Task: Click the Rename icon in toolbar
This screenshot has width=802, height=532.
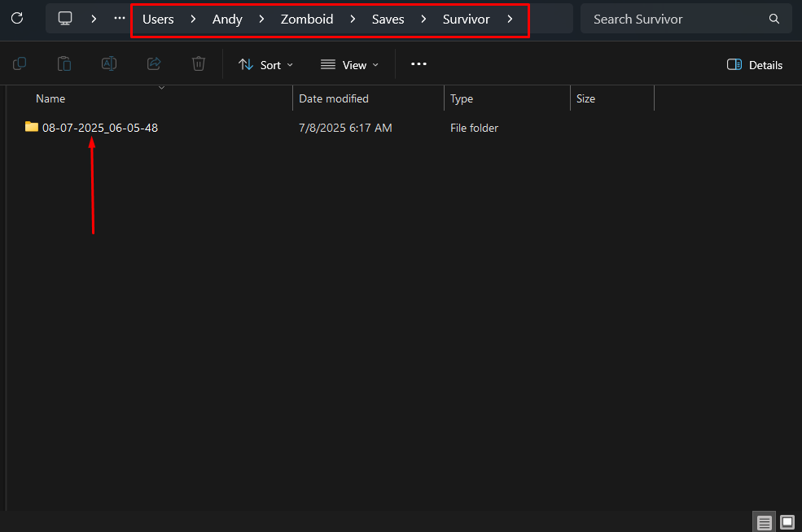Action: [x=108, y=64]
